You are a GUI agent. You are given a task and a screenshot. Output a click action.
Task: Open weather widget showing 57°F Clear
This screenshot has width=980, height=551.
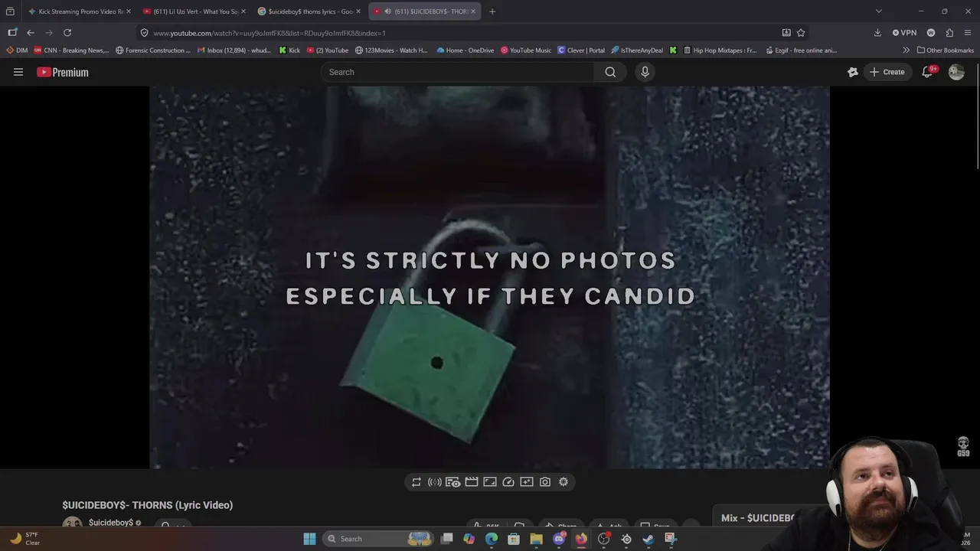point(24,539)
